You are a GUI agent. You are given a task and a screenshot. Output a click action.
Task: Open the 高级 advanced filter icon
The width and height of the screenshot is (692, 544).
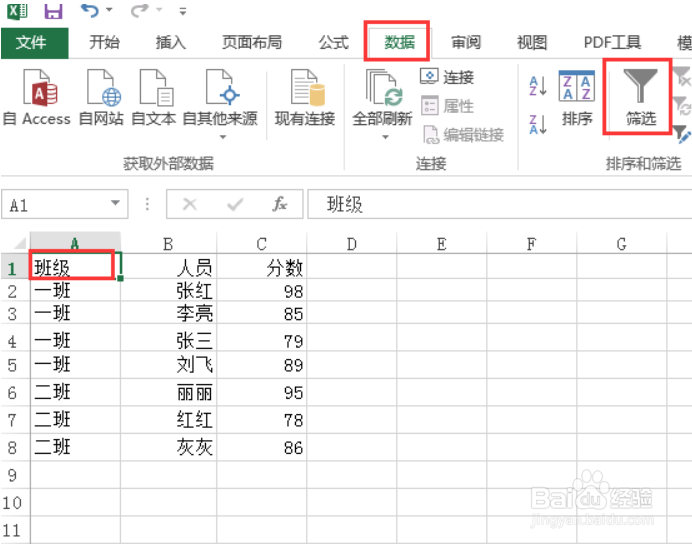[x=682, y=134]
